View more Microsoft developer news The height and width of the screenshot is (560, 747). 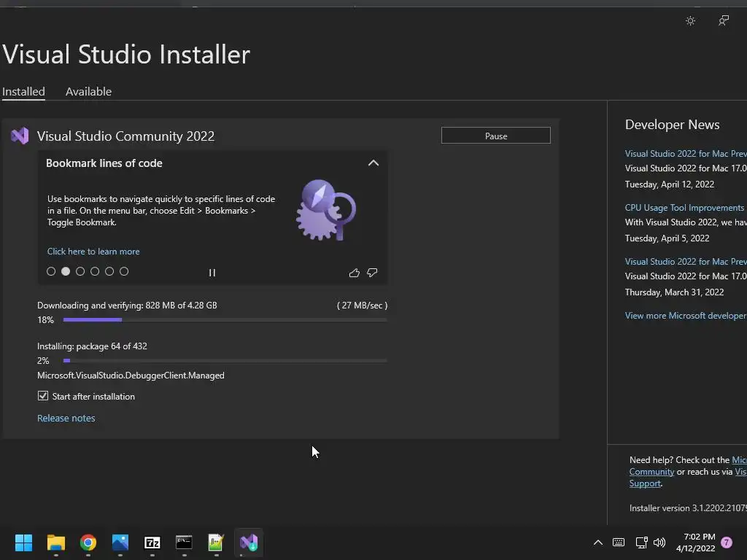[x=686, y=316]
